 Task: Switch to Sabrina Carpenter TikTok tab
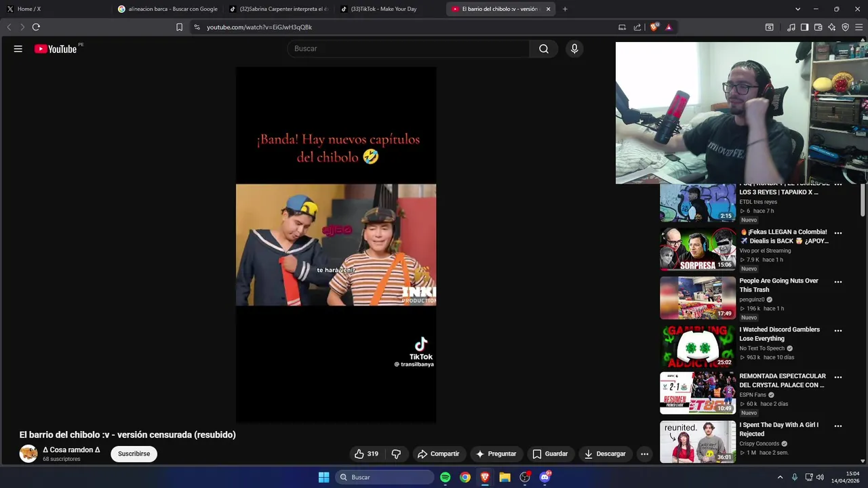tap(278, 9)
